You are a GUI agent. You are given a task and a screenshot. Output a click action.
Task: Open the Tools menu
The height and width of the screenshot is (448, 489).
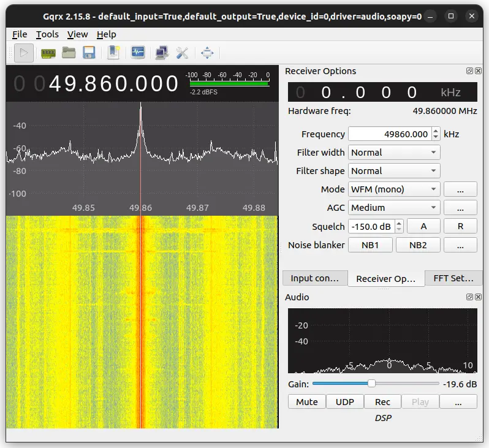coord(47,34)
